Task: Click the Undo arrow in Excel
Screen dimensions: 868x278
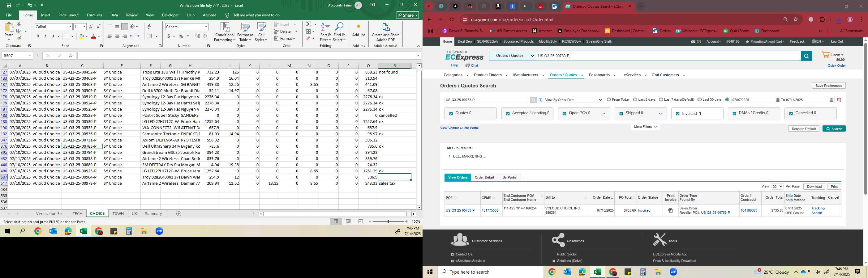Action: pyautogui.click(x=30, y=5)
